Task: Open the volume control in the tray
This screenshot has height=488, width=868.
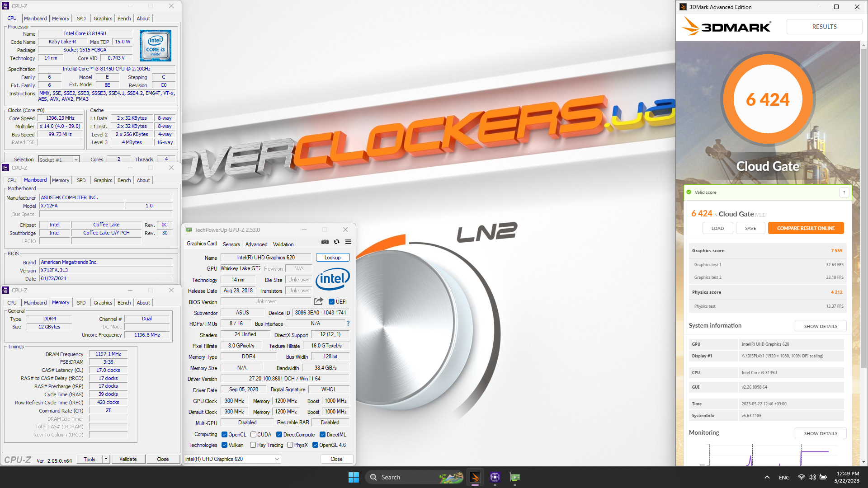Action: [812, 477]
